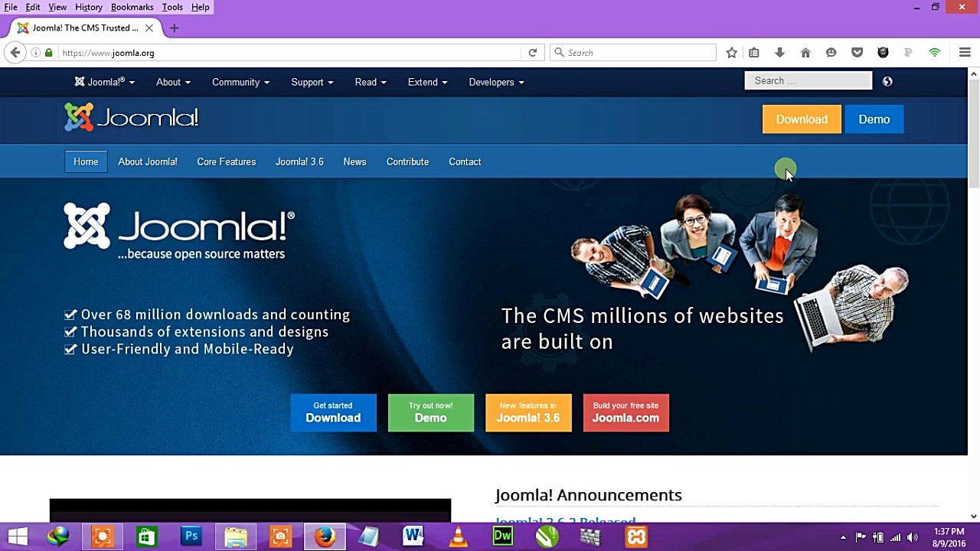Reload the page with the refresh icon

(x=533, y=53)
